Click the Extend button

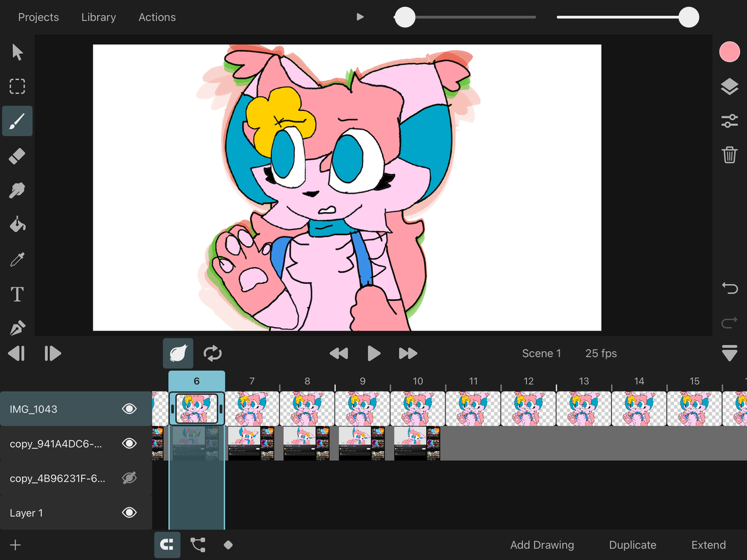(x=708, y=545)
